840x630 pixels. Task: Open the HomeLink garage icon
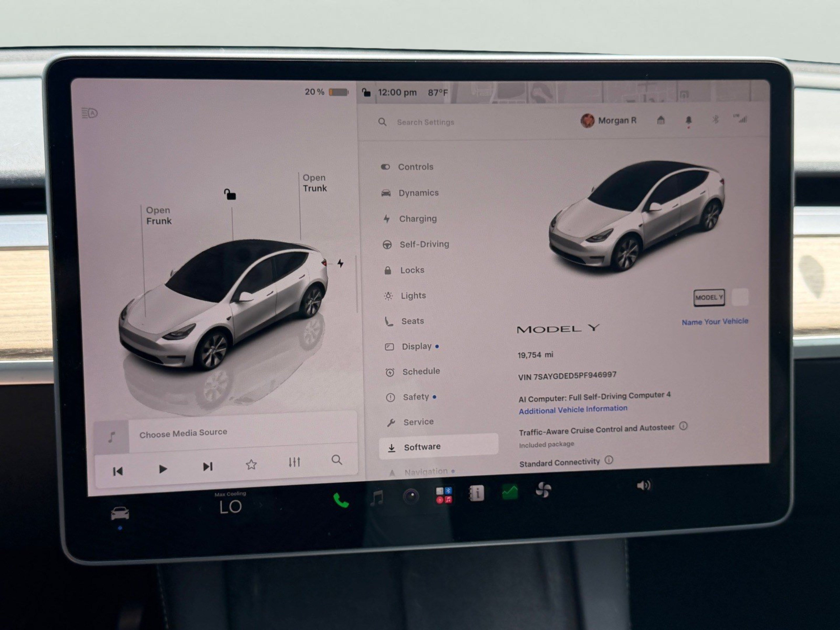coord(661,120)
